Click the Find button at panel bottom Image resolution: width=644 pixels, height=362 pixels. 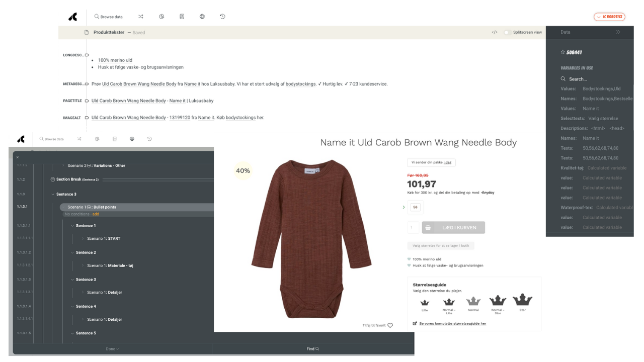(x=313, y=348)
